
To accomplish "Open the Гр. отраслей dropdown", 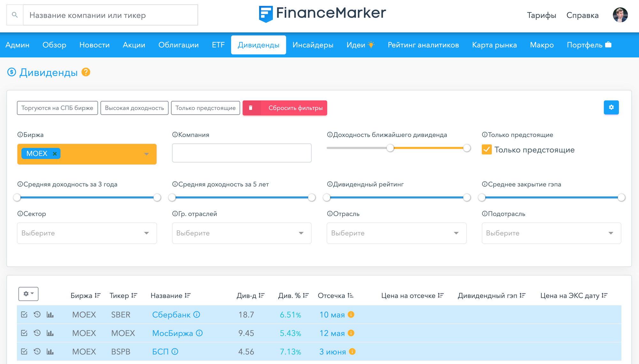I will point(242,233).
